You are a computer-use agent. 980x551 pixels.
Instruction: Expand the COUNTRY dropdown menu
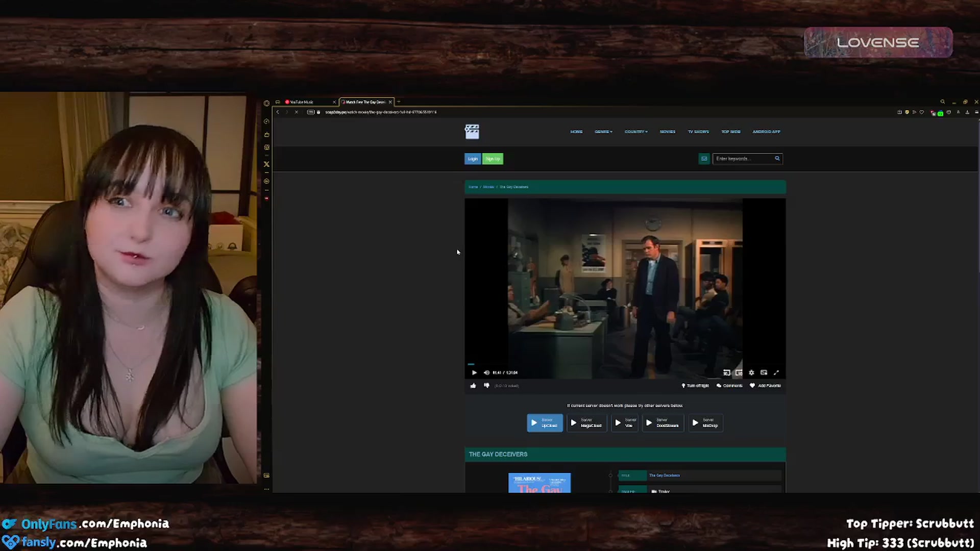click(636, 132)
